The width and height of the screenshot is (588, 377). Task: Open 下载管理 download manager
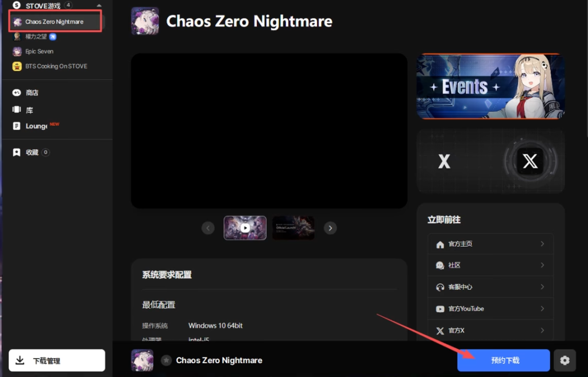tap(57, 360)
